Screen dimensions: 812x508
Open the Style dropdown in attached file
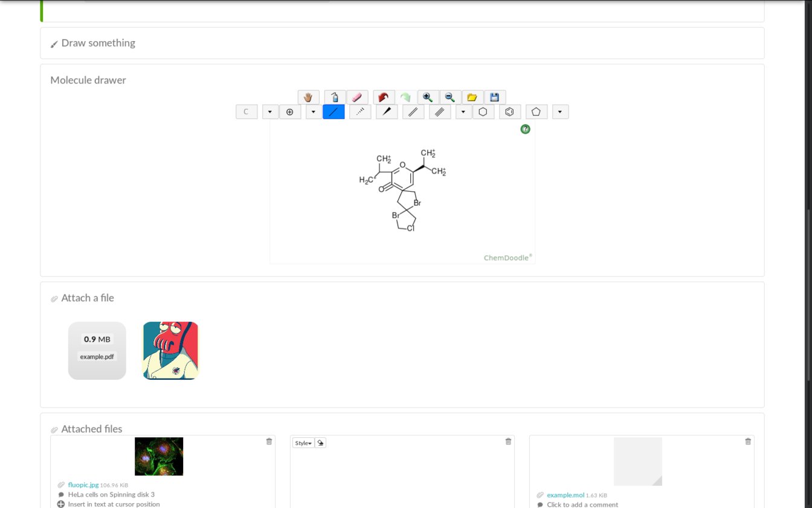[x=303, y=443]
